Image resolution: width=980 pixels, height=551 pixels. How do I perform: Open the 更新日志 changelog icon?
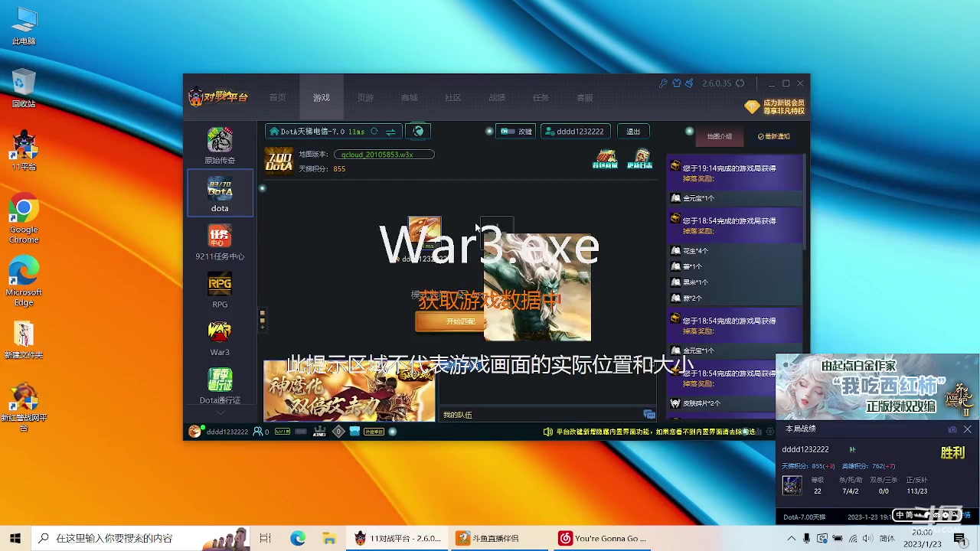639,159
